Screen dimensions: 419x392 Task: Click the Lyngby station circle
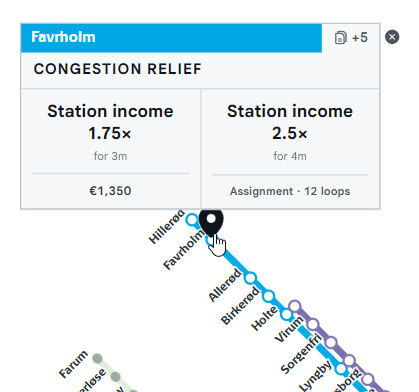tap(341, 369)
